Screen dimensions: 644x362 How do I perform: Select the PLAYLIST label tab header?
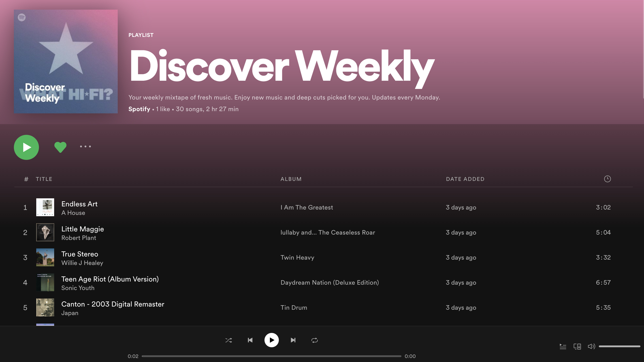pos(141,35)
